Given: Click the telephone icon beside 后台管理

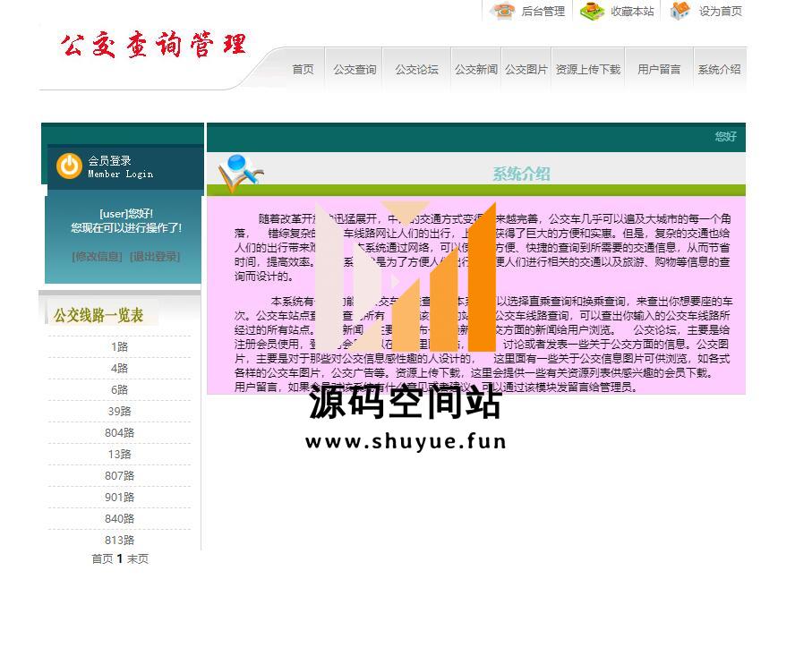Looking at the screenshot, I should click(502, 11).
